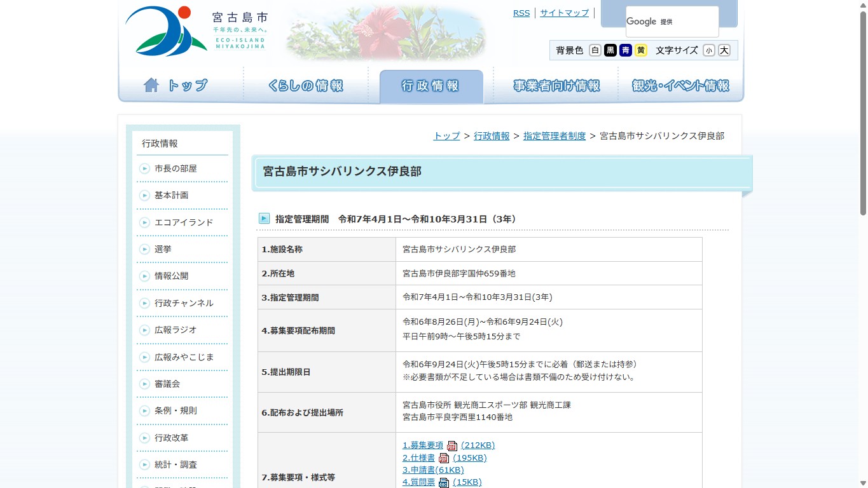Open sidebar item 統計・調査

coord(176,464)
